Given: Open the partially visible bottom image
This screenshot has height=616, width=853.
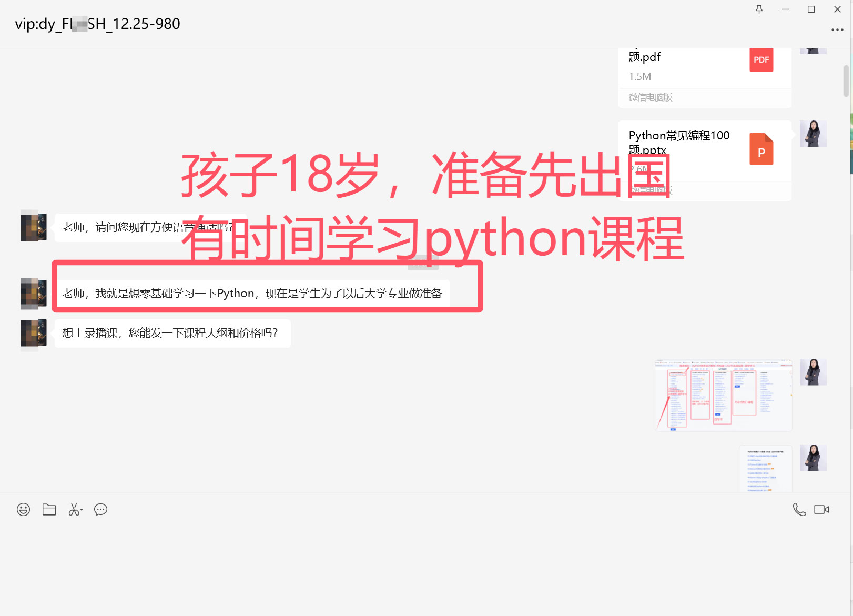Looking at the screenshot, I should (765, 469).
